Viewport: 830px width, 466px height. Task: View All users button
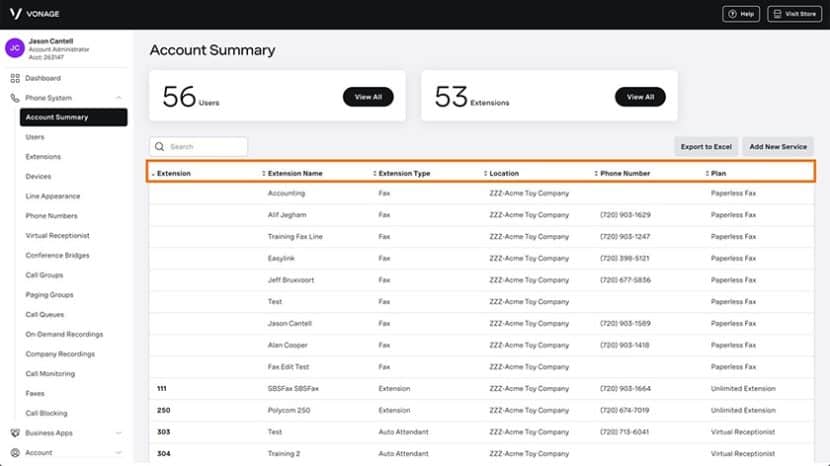click(368, 97)
